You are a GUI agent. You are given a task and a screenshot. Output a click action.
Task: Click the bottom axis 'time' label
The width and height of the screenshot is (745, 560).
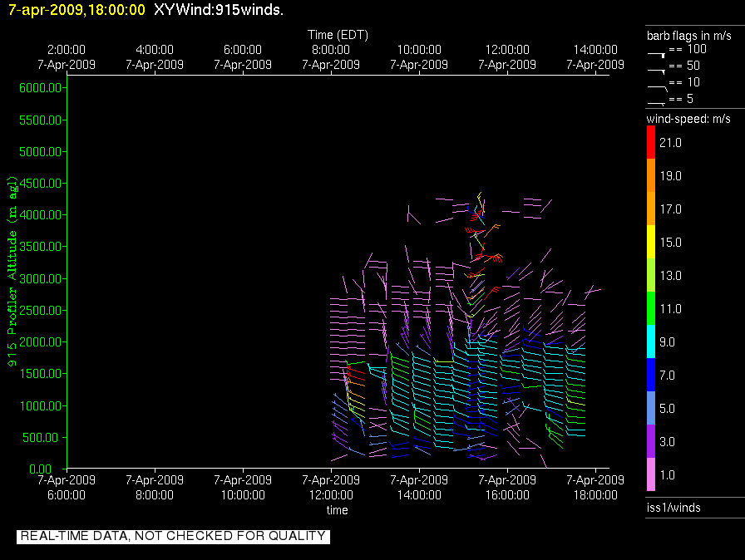click(x=338, y=510)
